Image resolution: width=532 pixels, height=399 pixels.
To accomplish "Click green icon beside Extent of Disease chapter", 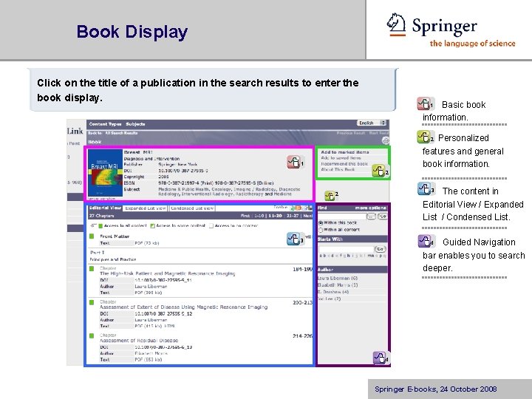I will [x=92, y=302].
